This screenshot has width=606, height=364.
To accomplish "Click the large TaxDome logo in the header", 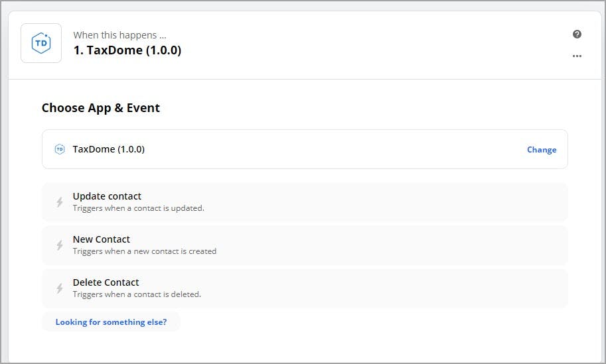I will coord(41,43).
